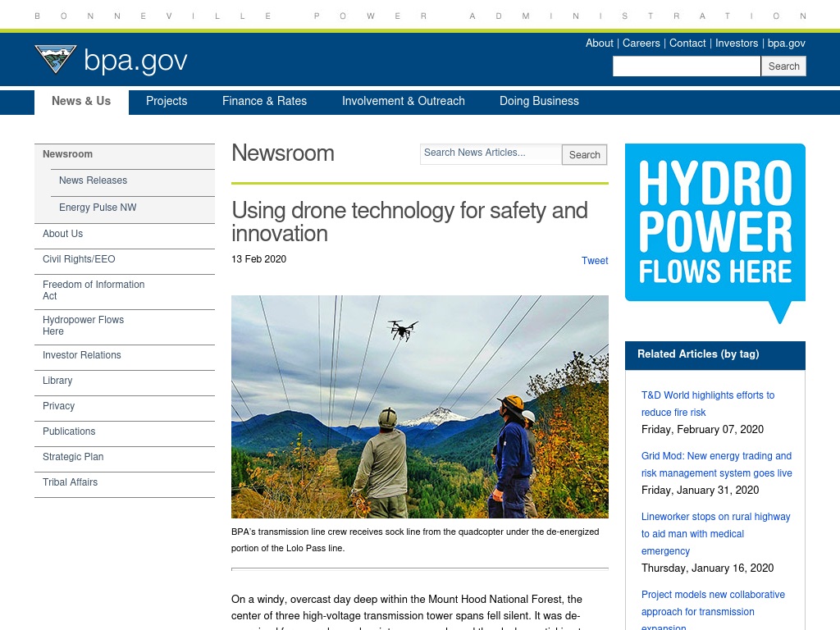Open Project models collaborative approach article

tap(713, 611)
